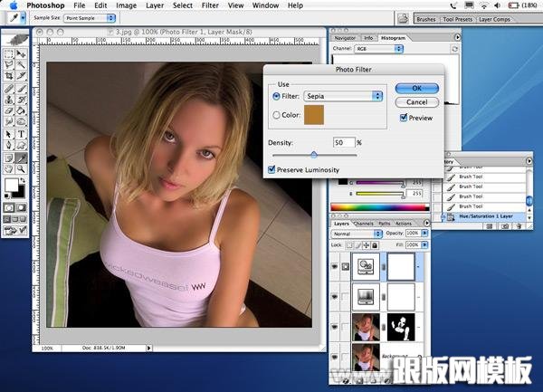Hide the Background layer
This screenshot has width=543, height=392.
[x=335, y=357]
